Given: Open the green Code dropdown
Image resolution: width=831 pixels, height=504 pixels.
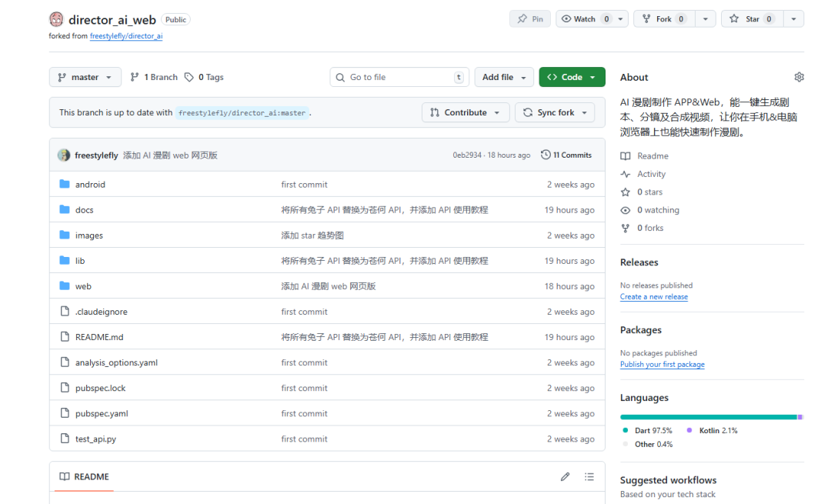Looking at the screenshot, I should (x=572, y=77).
